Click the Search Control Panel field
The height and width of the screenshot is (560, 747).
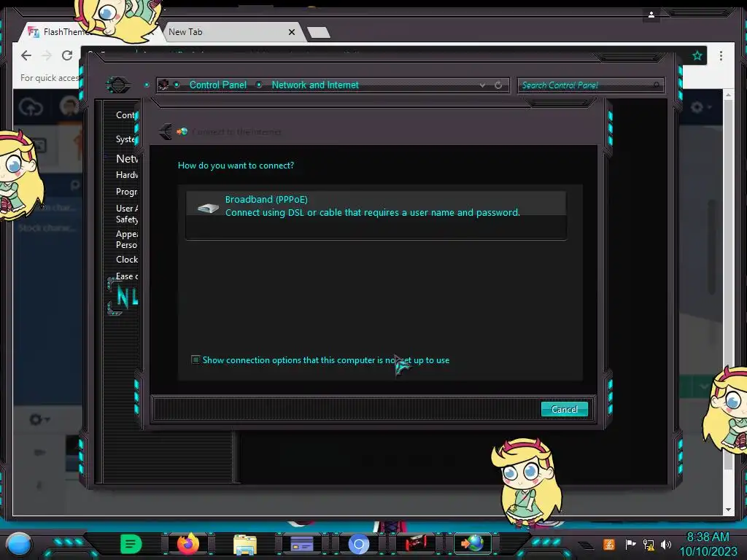589,85
